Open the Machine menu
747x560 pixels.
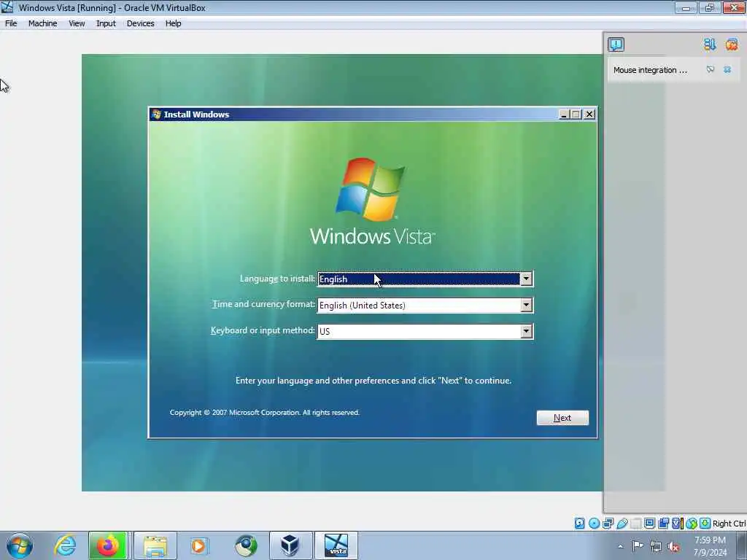(42, 23)
